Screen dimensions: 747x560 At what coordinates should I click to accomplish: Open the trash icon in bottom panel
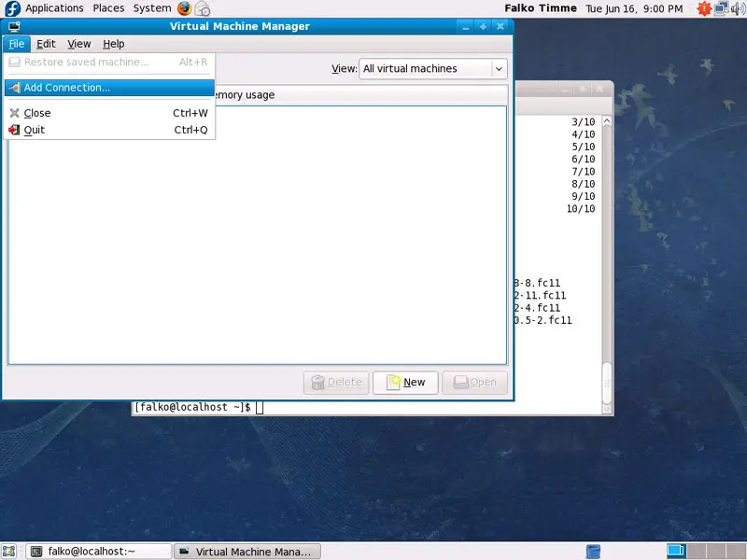point(593,552)
